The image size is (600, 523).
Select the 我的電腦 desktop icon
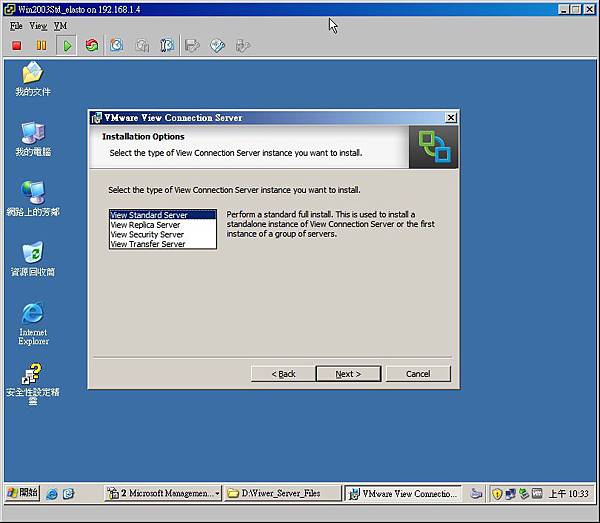[x=33, y=139]
